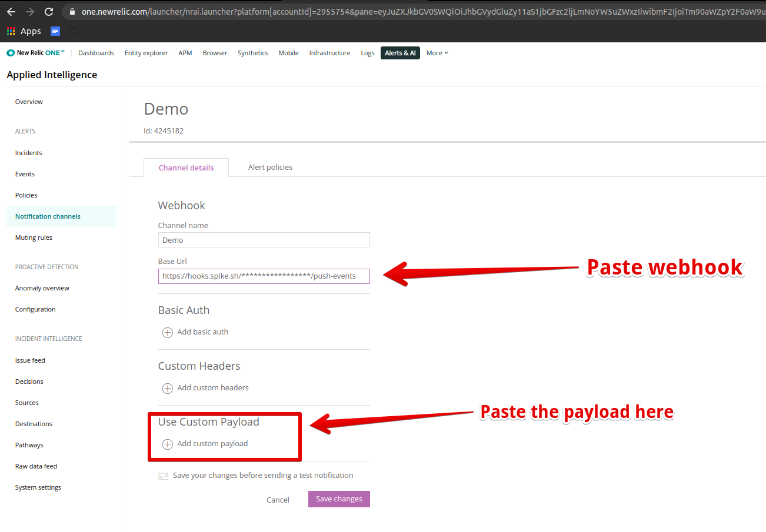766x532 pixels.
Task: Expand the More dropdown menu
Action: 437,53
